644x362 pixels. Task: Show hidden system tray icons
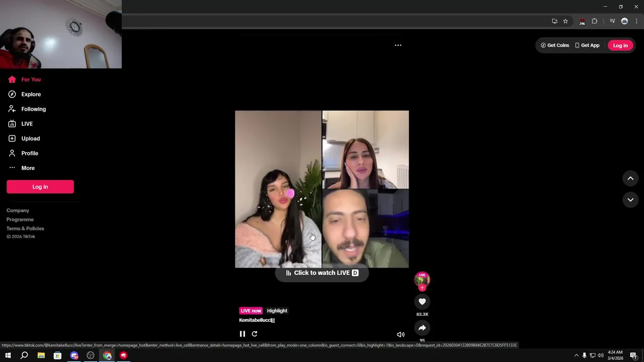click(577, 355)
